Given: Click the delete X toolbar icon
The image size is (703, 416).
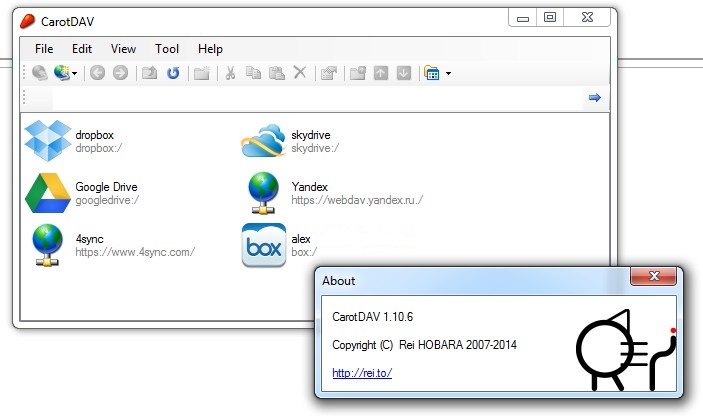Looking at the screenshot, I should [300, 72].
